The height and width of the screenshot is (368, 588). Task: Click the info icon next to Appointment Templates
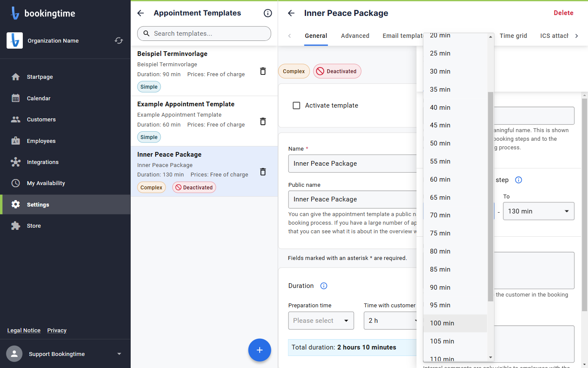[268, 13]
